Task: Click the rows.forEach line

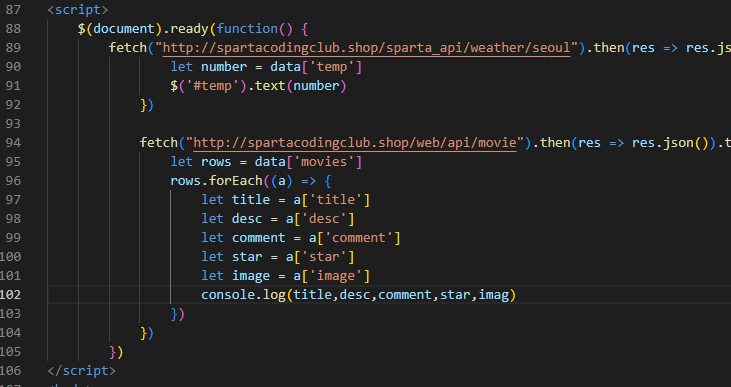Action: coord(251,180)
